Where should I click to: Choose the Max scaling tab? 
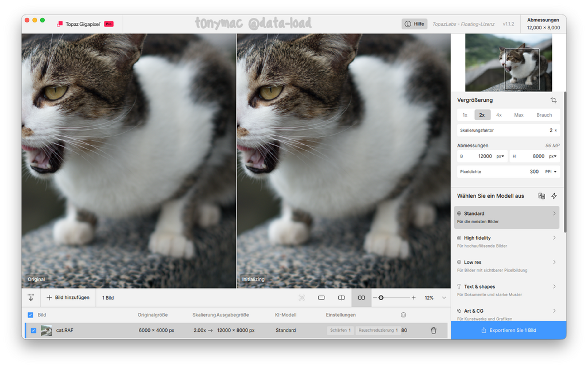(x=519, y=115)
